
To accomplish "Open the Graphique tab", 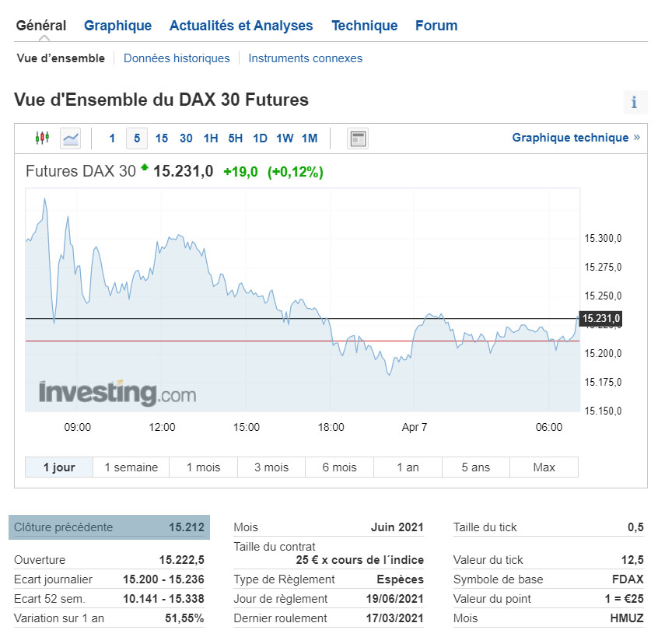I will [x=117, y=26].
